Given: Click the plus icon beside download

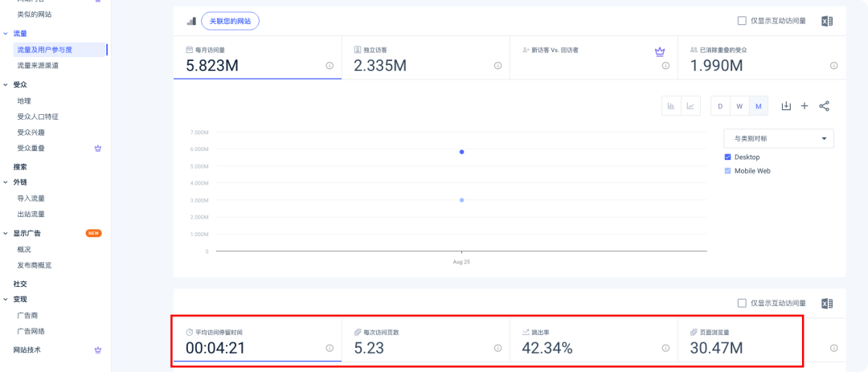Looking at the screenshot, I should point(805,106).
